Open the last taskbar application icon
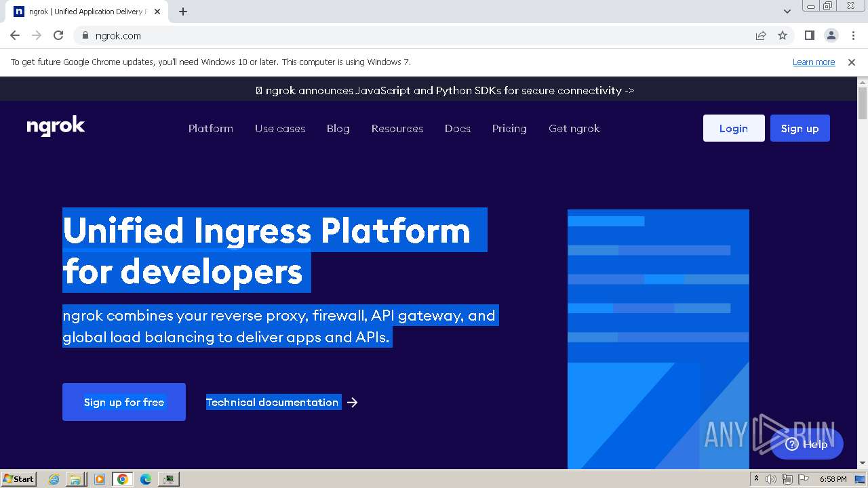Viewport: 868px width, 488px height. pos(168,479)
